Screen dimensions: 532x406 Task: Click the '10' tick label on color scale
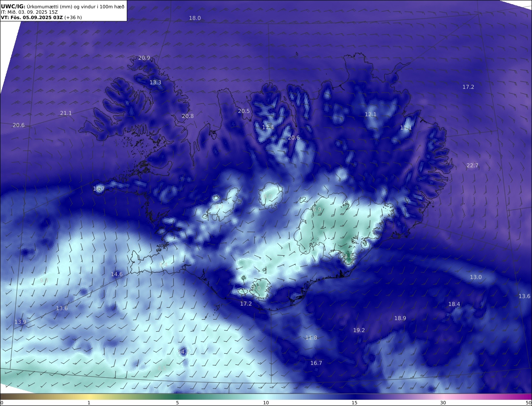(x=266, y=403)
